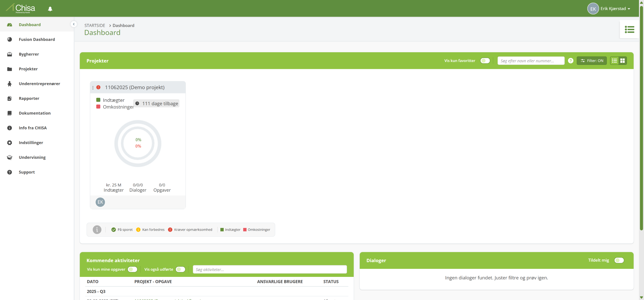The image size is (644, 300).
Task: Switch projects to list view
Action: [614, 61]
